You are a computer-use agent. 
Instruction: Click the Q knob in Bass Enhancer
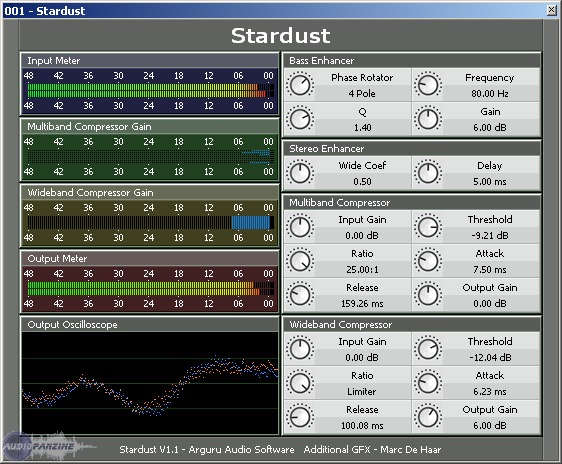[x=300, y=119]
